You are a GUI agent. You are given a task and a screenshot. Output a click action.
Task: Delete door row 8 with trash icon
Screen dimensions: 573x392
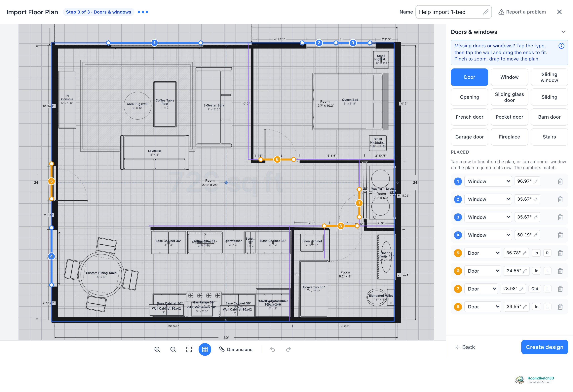pos(560,307)
